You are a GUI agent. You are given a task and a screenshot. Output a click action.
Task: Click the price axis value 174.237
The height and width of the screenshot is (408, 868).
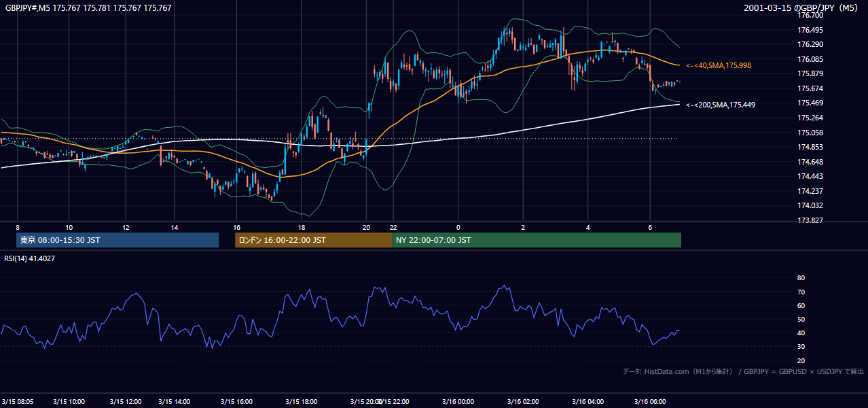810,191
